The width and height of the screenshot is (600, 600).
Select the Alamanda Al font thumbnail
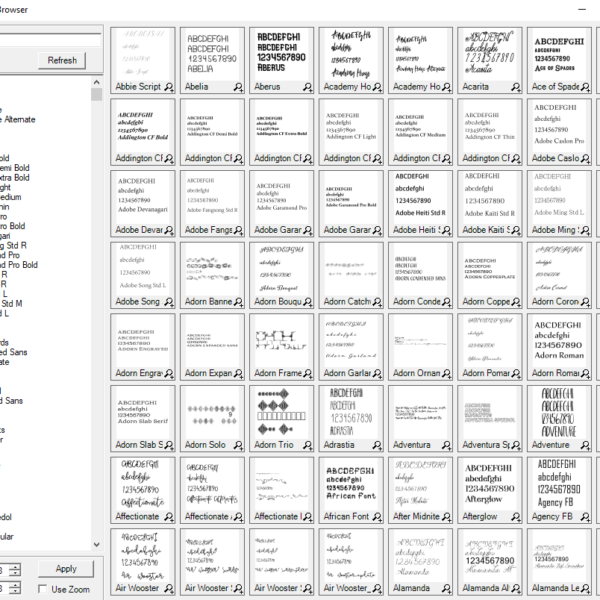point(489,561)
